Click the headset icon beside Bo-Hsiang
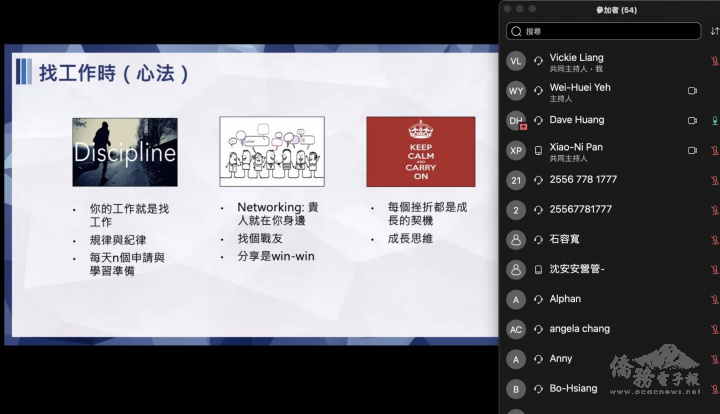The width and height of the screenshot is (720, 414). tap(538, 389)
